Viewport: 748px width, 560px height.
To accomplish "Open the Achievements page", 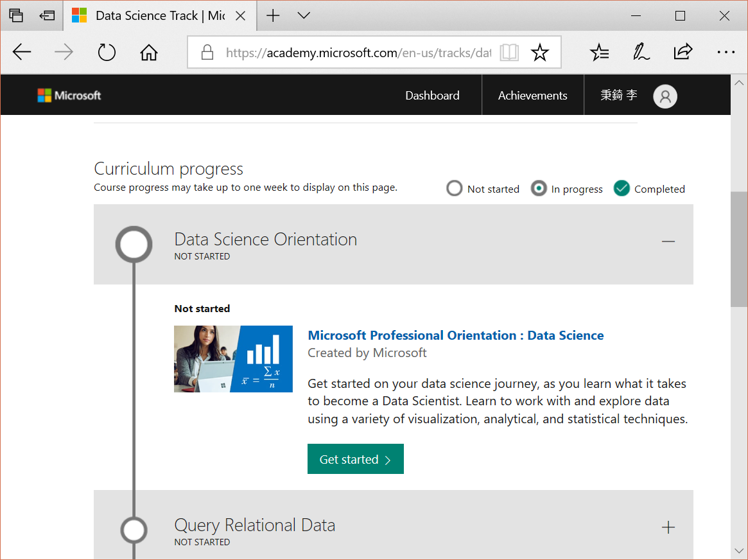I will [532, 95].
